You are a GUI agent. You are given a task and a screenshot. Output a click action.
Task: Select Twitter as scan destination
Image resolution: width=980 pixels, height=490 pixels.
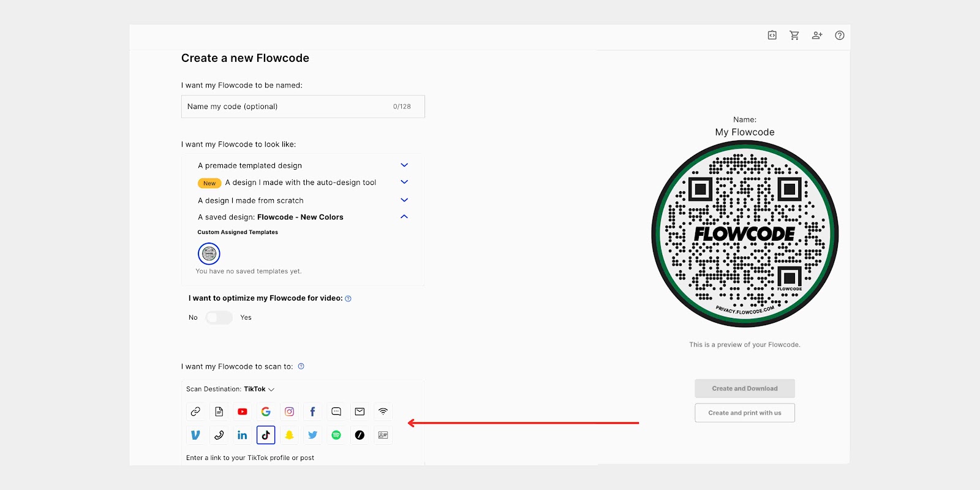(x=312, y=435)
